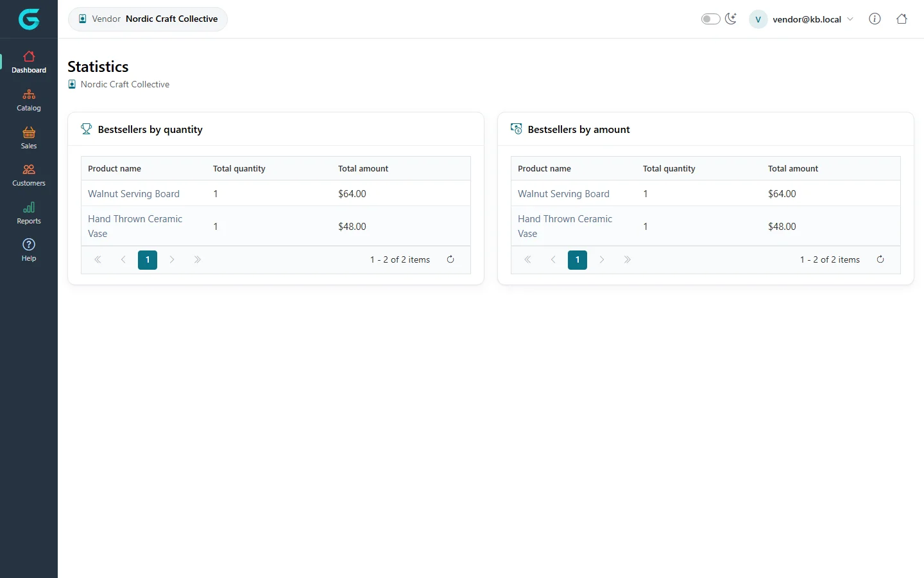Go to Sales in sidebar
The image size is (924, 578).
click(29, 138)
